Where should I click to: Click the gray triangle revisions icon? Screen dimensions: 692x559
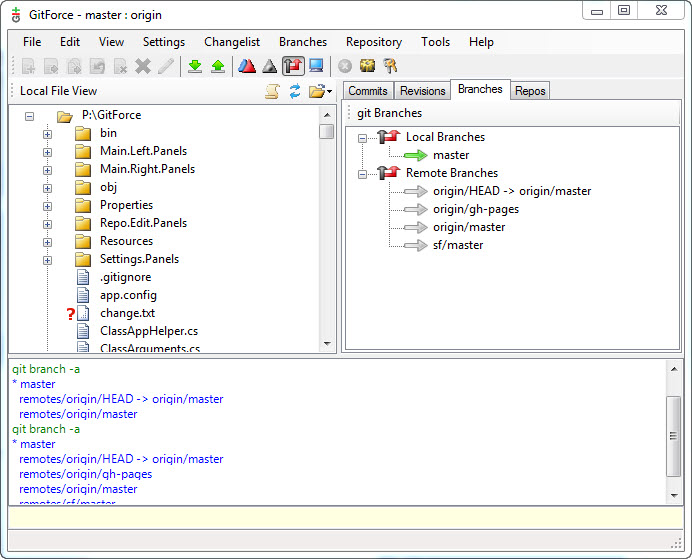[270, 66]
